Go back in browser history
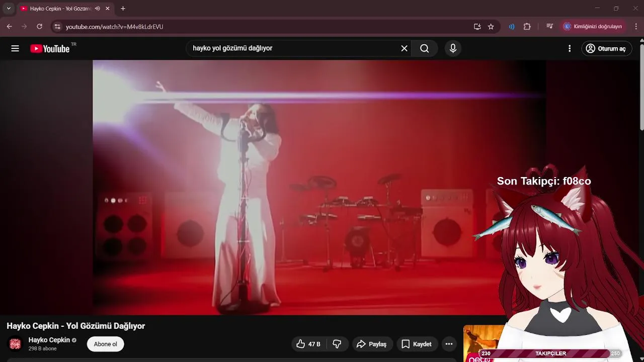Screen dimensions: 644x362 (9, 27)
